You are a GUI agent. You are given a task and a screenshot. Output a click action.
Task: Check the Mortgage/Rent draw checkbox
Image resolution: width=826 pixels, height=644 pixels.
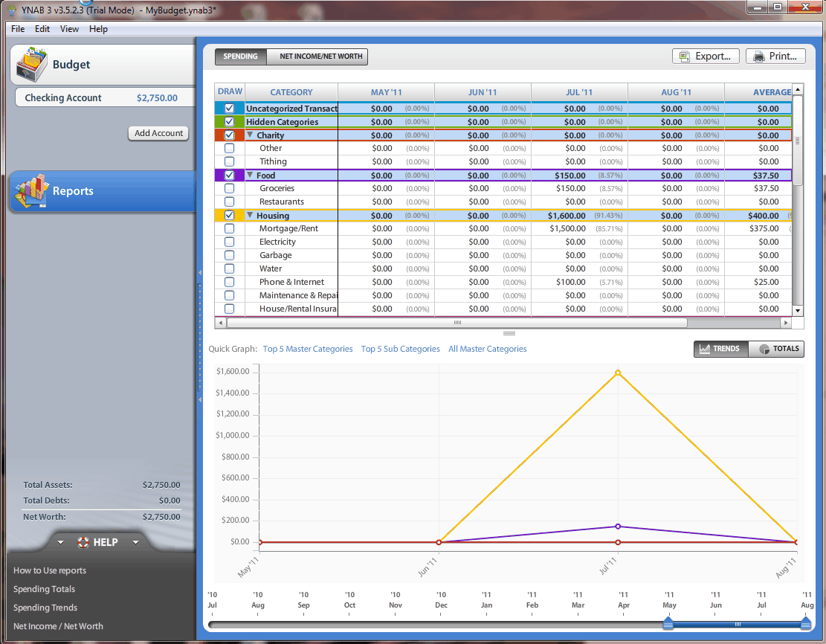[x=230, y=229]
